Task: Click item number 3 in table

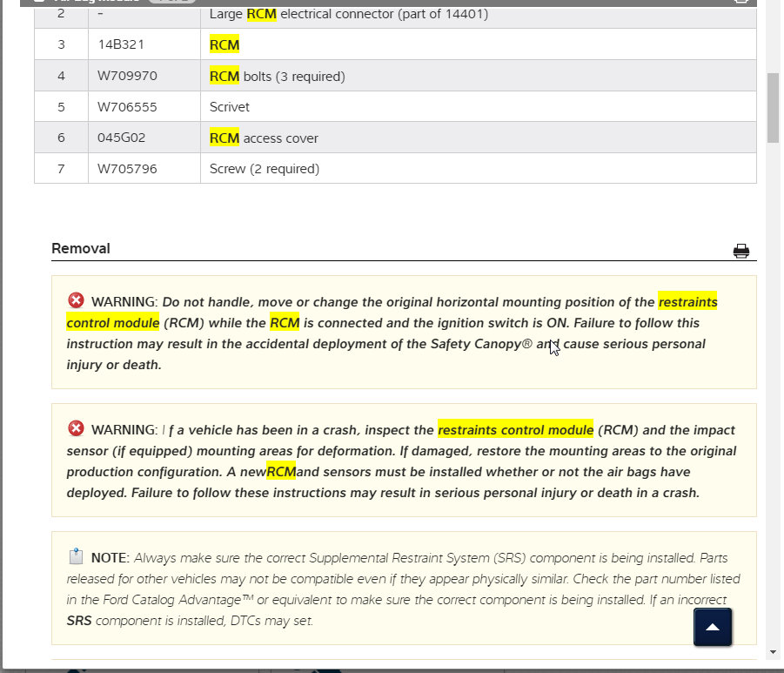Action: tap(61, 44)
